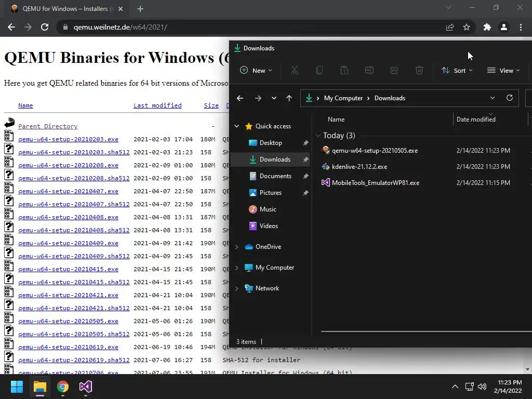Select Desktop in Quick access
Screen dimensions: 532x399
coord(270,142)
